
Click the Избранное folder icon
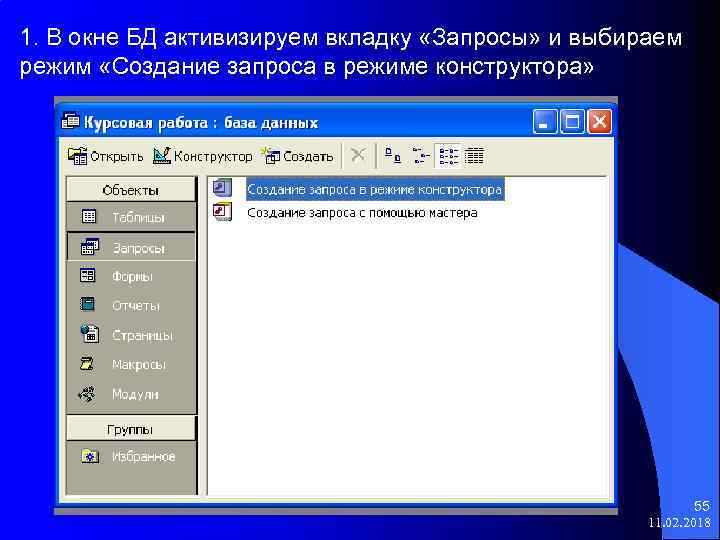(90, 456)
